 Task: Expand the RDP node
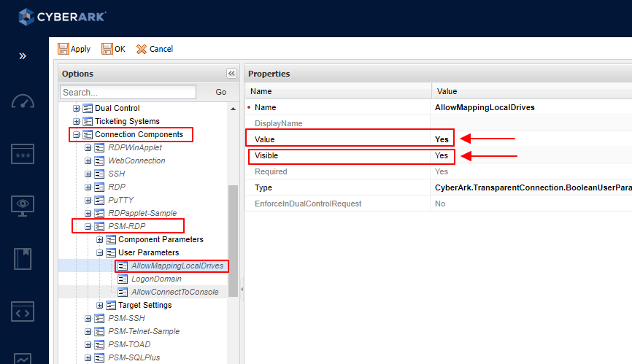tap(88, 187)
